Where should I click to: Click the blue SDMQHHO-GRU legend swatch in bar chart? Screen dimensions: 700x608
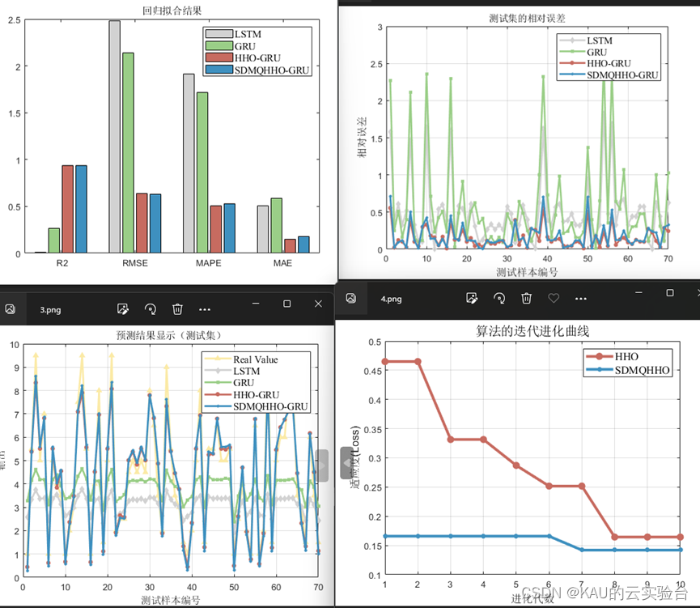click(x=219, y=70)
